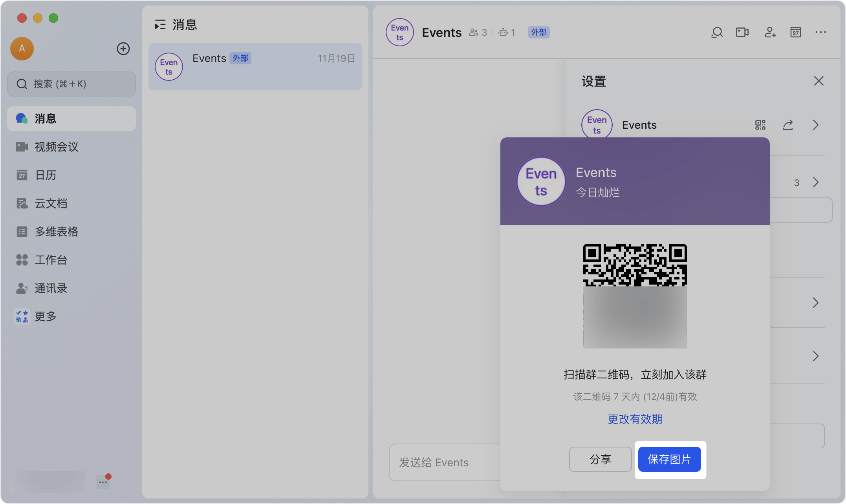The height and width of the screenshot is (504, 846).
Task: Start a video call from the header
Action: pos(742,32)
